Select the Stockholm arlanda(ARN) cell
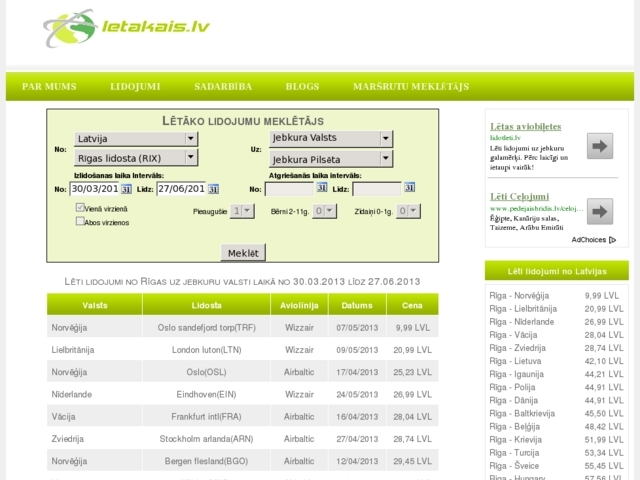This screenshot has height=480, width=640. click(x=207, y=439)
